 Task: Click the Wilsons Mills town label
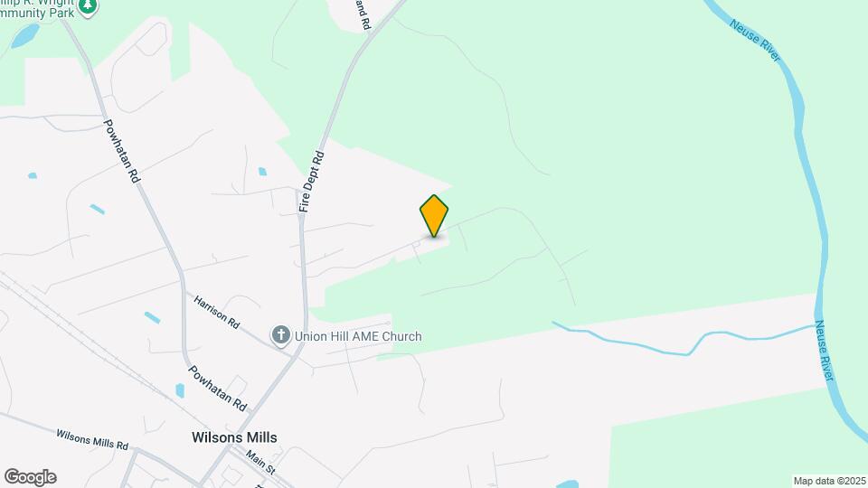tap(234, 437)
